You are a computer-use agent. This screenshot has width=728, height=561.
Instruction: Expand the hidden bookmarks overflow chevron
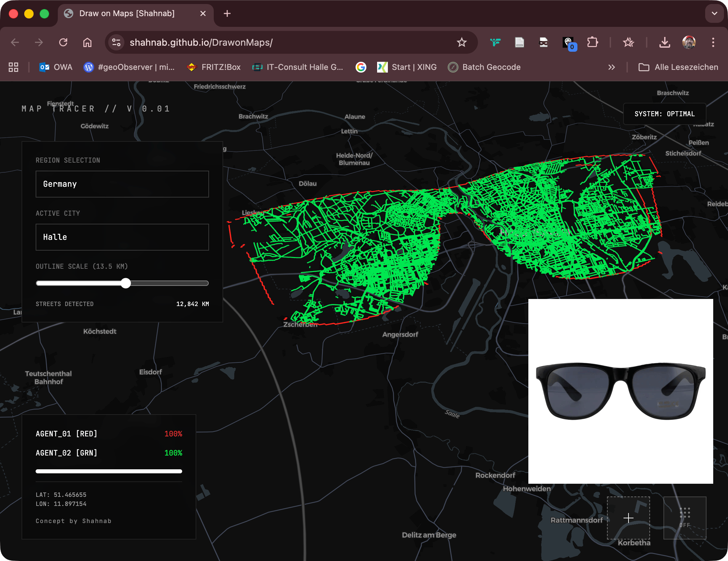pos(611,67)
